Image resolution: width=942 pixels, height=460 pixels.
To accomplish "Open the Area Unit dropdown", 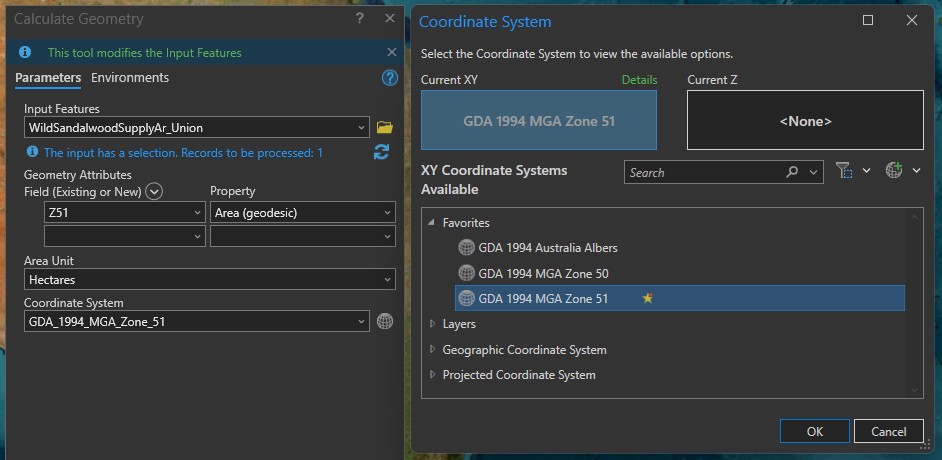I will [x=387, y=281].
